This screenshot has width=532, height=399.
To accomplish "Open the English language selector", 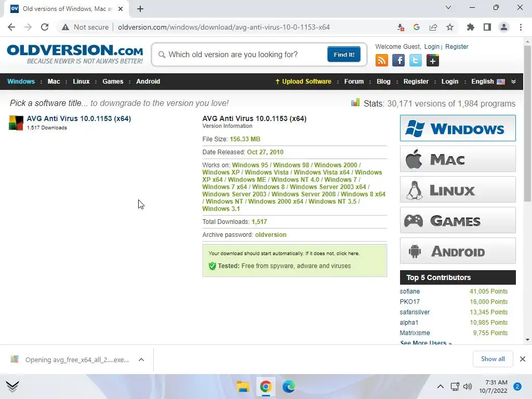I will [487, 82].
